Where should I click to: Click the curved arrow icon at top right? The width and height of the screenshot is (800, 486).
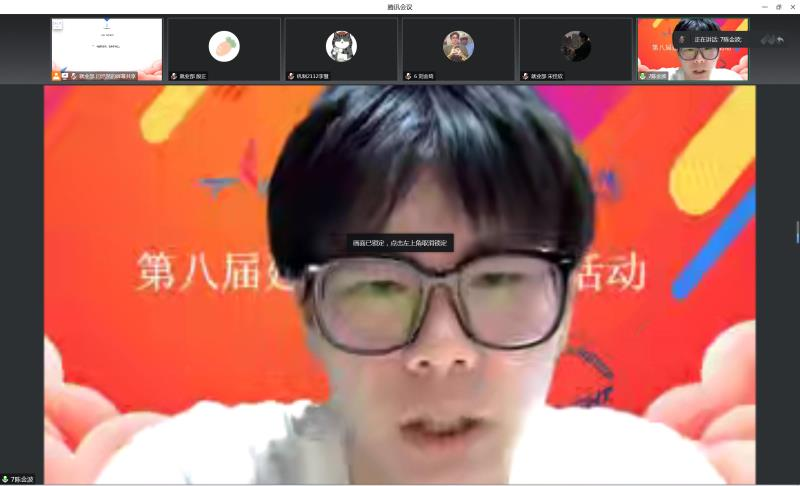point(780,40)
